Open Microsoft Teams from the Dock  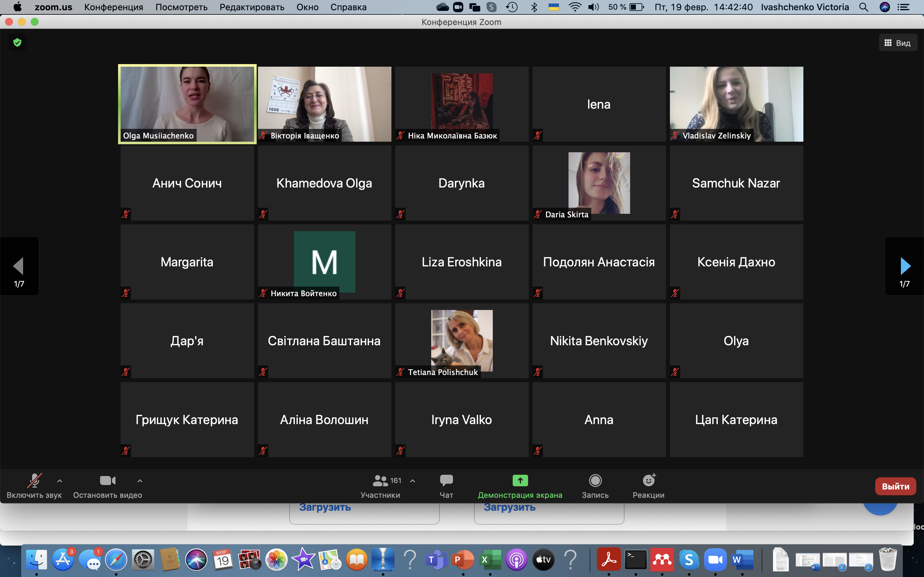pos(436,560)
